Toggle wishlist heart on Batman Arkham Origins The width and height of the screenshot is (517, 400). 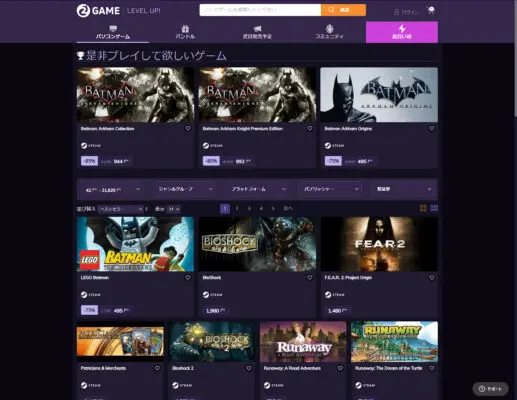[432, 128]
